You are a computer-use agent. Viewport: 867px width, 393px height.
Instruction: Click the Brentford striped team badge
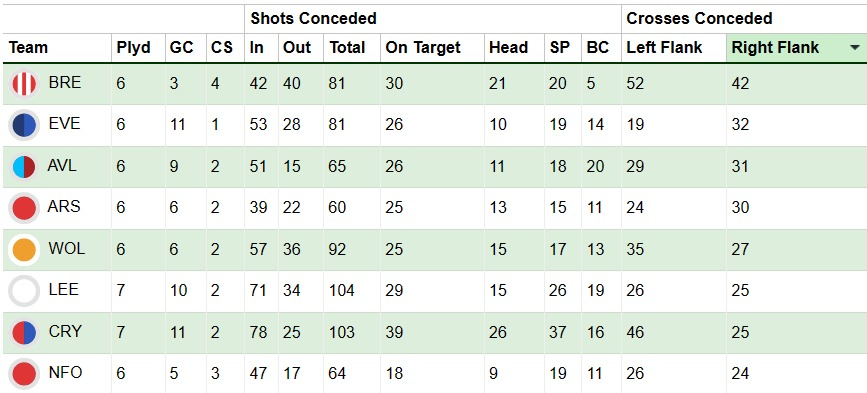tap(24, 84)
